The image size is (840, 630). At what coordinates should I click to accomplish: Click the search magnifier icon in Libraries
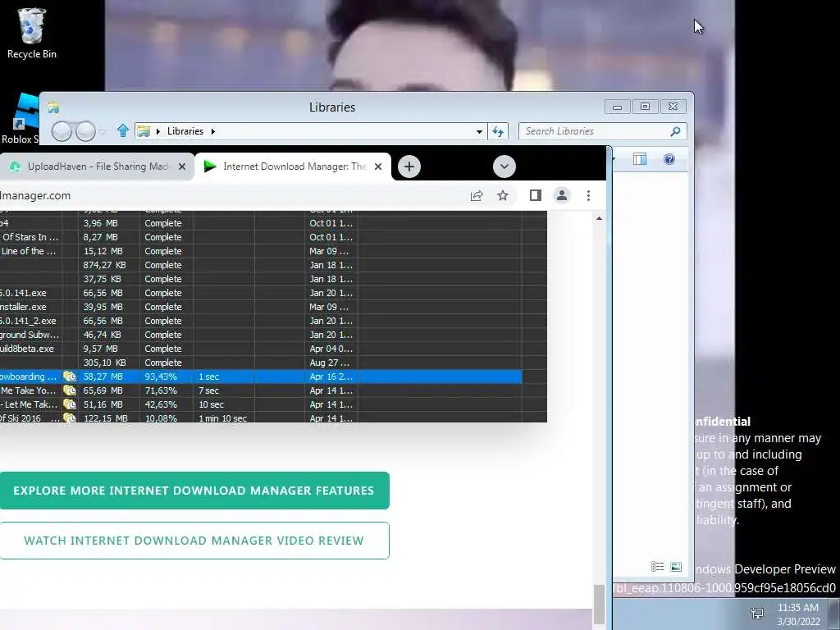(x=676, y=131)
